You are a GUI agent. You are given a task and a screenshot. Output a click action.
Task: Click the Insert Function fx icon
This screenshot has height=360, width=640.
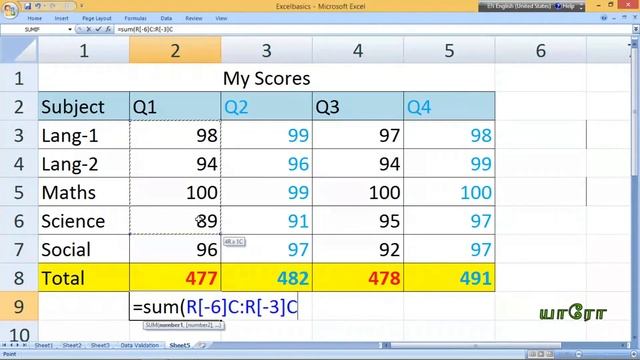[108, 29]
